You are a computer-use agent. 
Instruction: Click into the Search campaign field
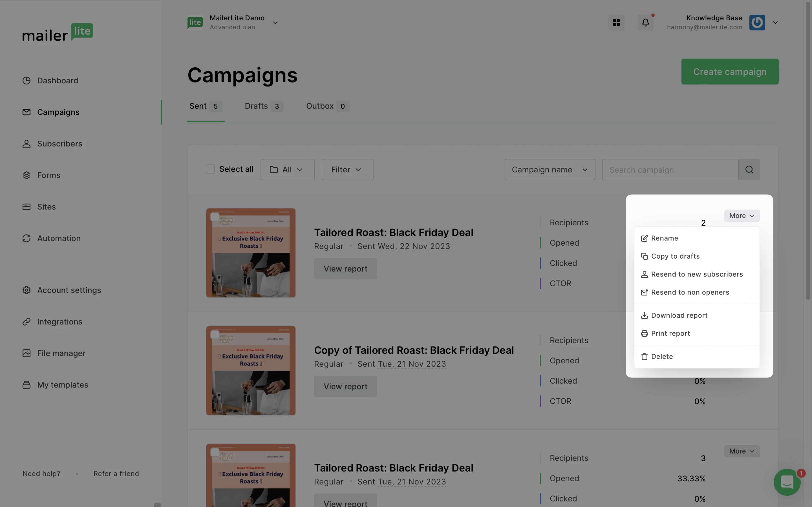[670, 170]
